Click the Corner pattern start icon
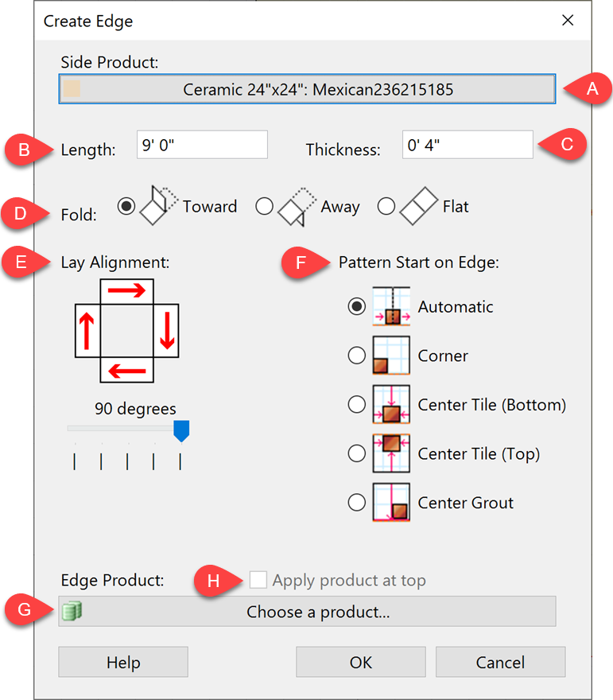Viewport: 613px width, 700px height. pyautogui.click(x=391, y=356)
